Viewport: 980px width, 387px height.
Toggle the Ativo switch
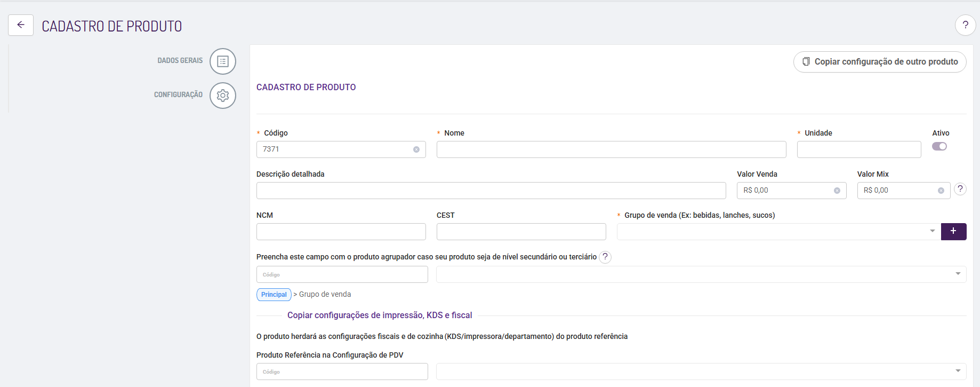coord(939,146)
